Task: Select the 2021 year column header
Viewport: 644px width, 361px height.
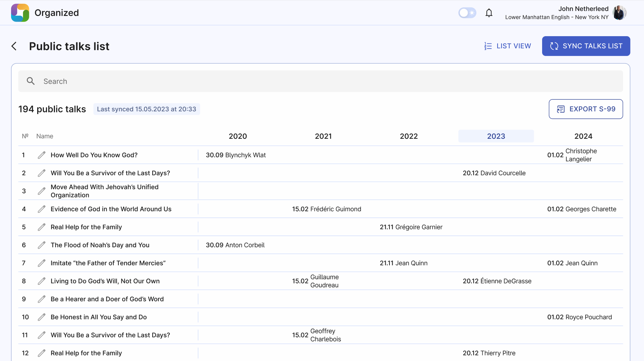Action: 323,136
